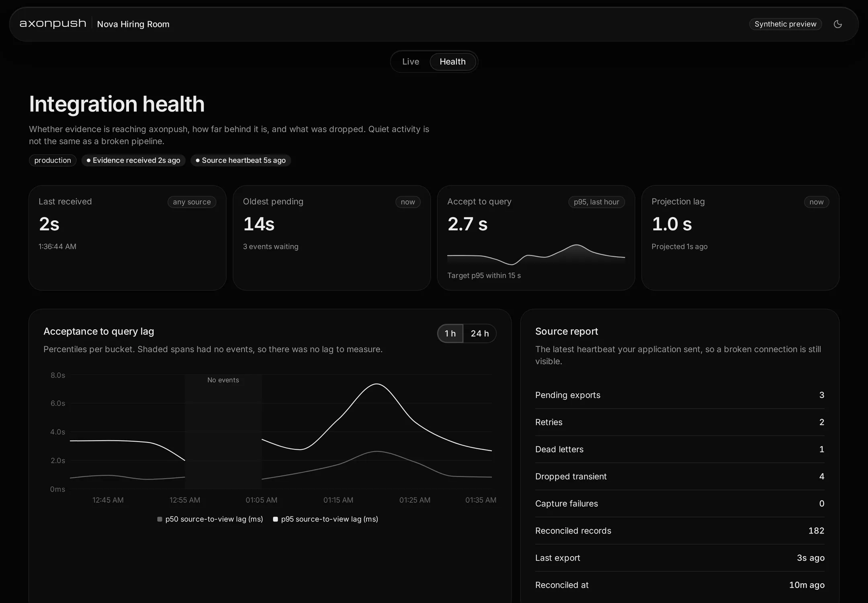The height and width of the screenshot is (603, 868).
Task: Click 'now' badge on Projection lag card
Action: 817,202
